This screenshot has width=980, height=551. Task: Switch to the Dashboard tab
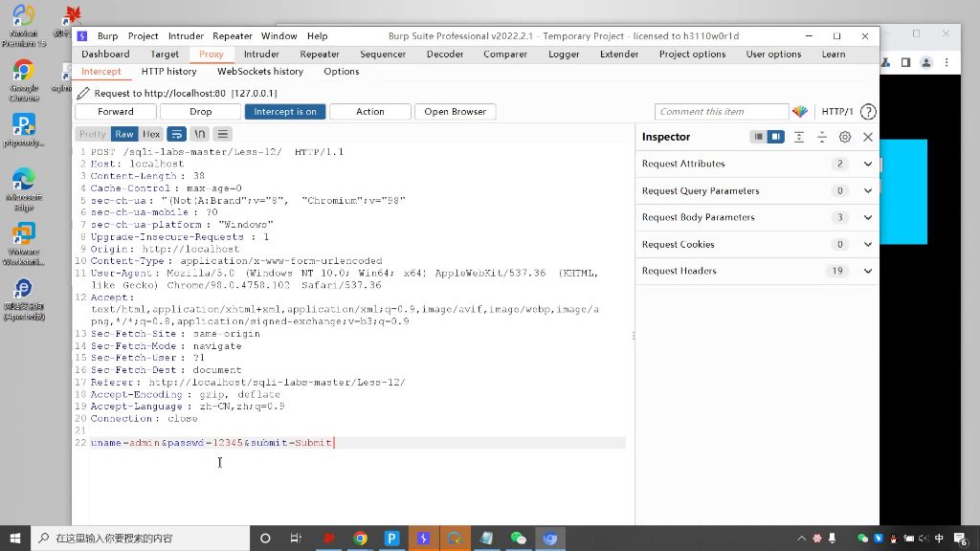[105, 55]
